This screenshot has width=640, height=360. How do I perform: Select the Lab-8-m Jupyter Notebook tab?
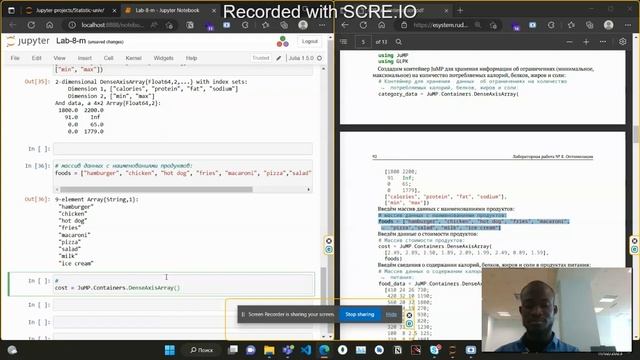167,10
